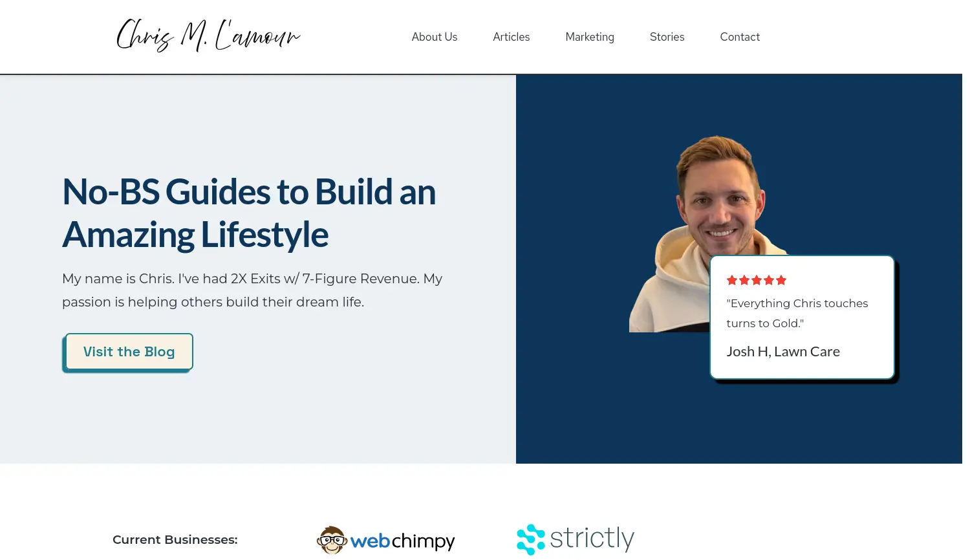Screen dimensions: 970x560
Task: Click the webchimpy monkey mascot icon
Action: pos(332,540)
